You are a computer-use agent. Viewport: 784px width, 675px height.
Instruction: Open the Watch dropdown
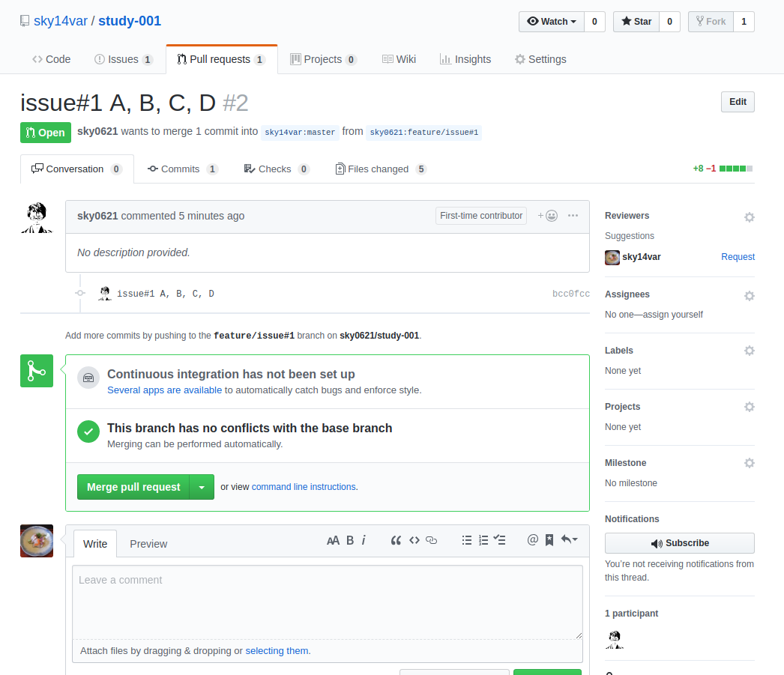coord(552,22)
